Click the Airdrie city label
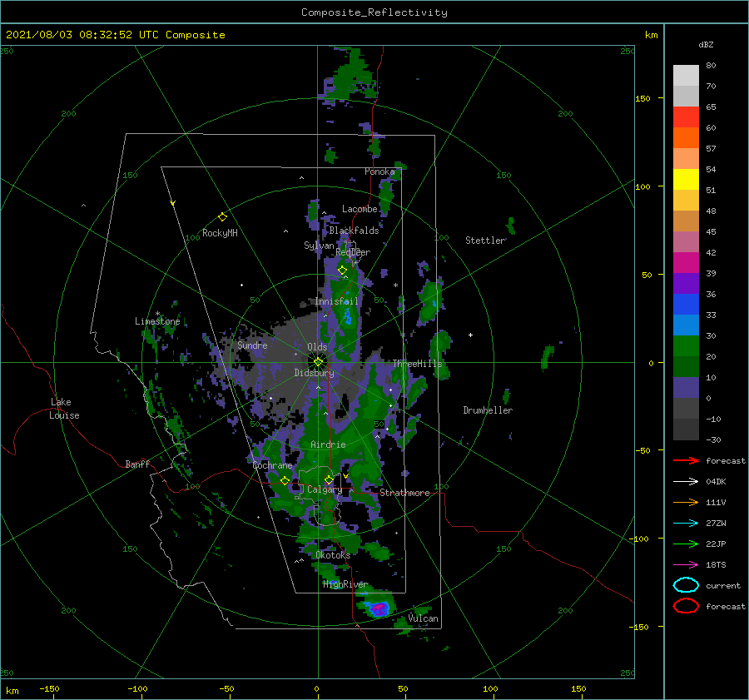 pyautogui.click(x=328, y=444)
